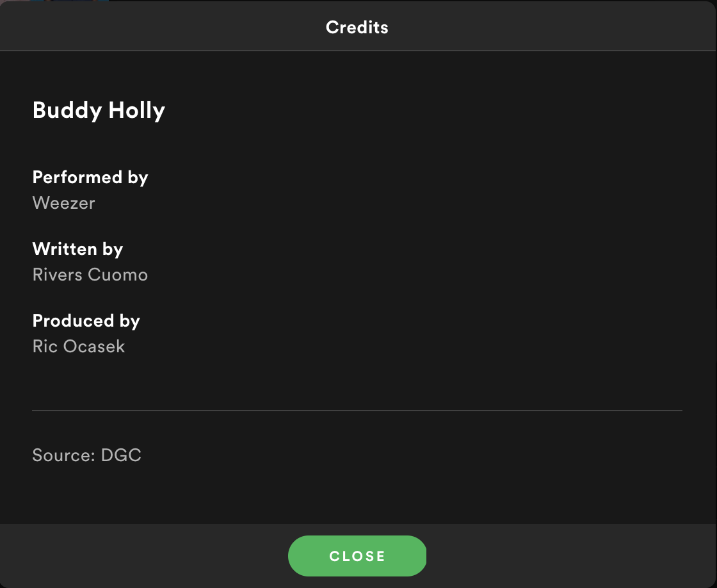Screen dimensions: 717x588
Task: Close the Credits dialog with CLOSE button
Action: [357, 556]
